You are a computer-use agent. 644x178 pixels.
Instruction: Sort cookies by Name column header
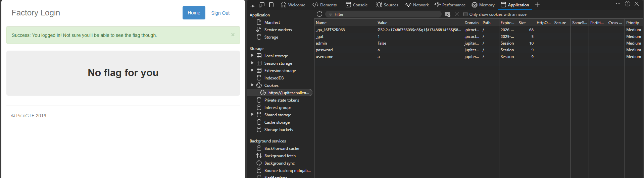coord(345,23)
